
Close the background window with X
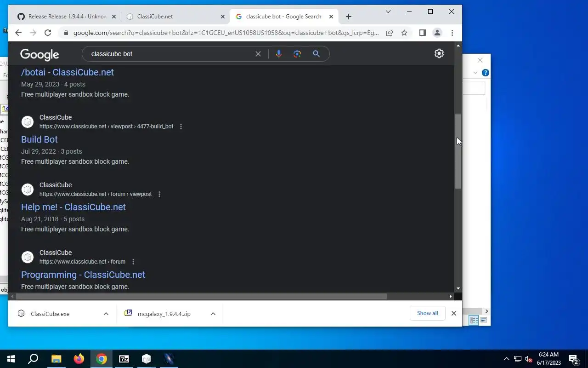coord(480,60)
